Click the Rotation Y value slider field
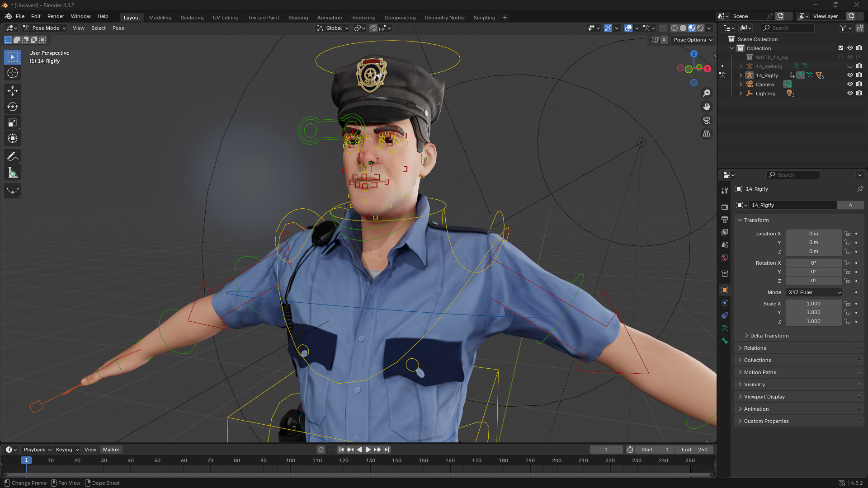This screenshot has width=868, height=488. click(814, 272)
